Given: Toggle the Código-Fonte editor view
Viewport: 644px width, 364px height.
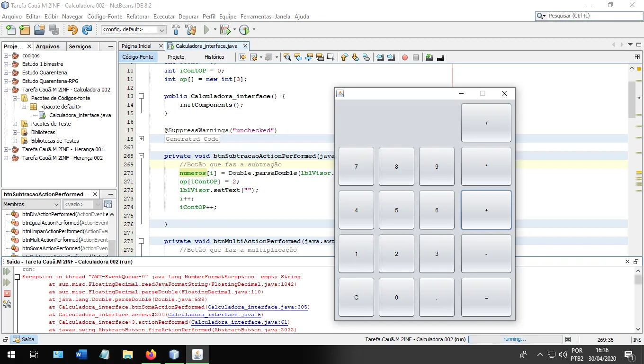Looking at the screenshot, I should click(137, 57).
